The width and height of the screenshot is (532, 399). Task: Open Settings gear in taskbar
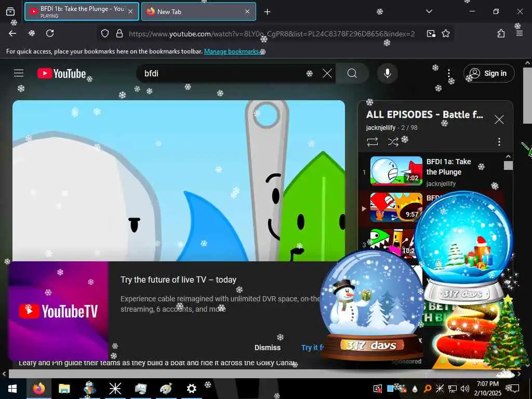coord(191,389)
